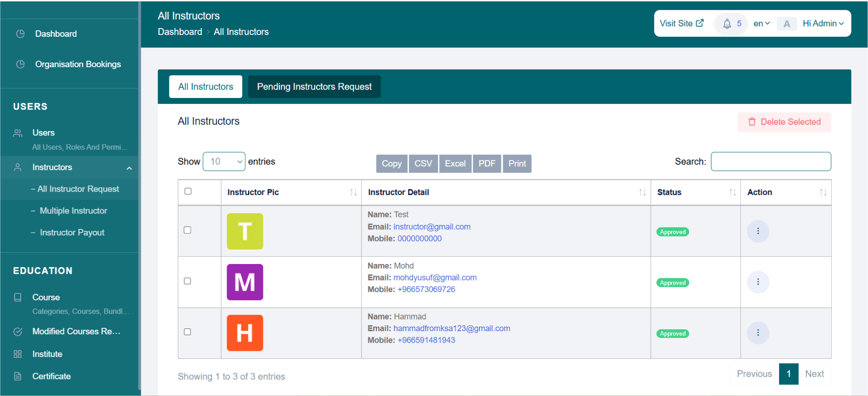Screen dimensions: 868x396
Task: Open Institute sidebar item
Action: click(47, 354)
